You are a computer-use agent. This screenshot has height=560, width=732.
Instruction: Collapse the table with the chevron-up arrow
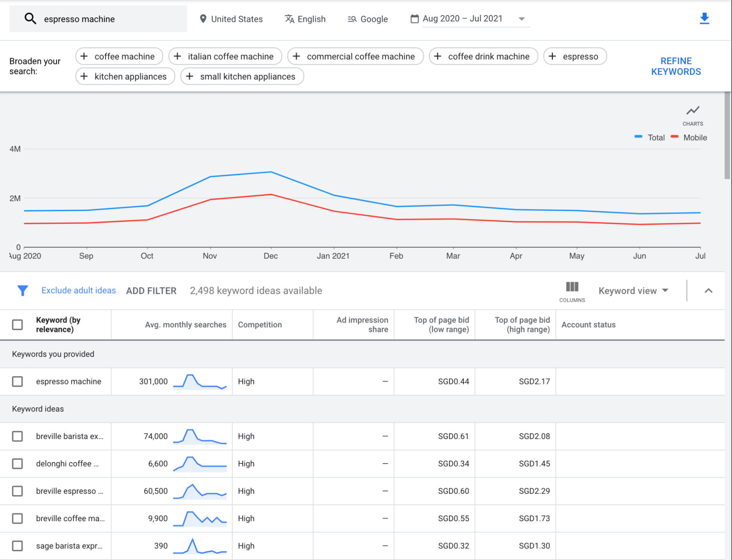[x=708, y=291]
